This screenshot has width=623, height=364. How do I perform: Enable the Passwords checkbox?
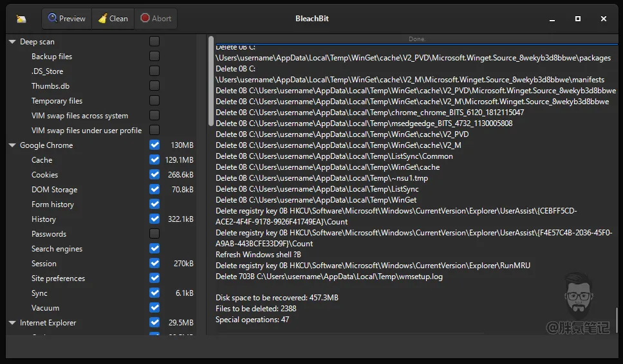(154, 233)
